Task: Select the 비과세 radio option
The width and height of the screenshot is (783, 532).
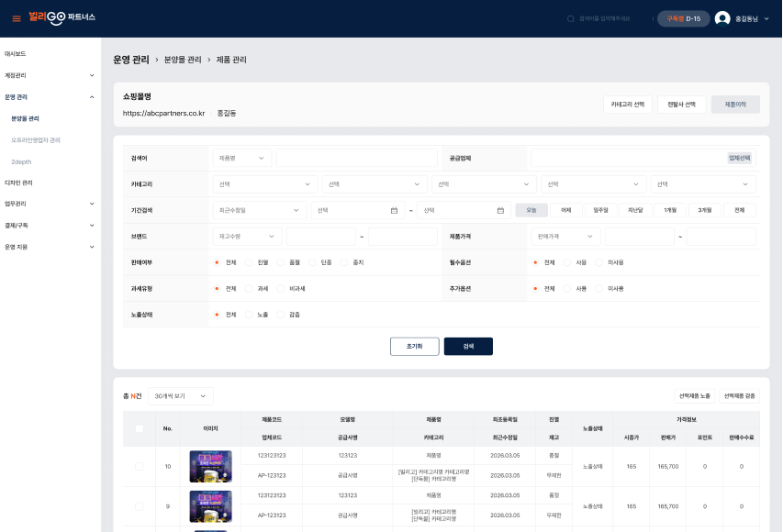Action: pyautogui.click(x=281, y=288)
